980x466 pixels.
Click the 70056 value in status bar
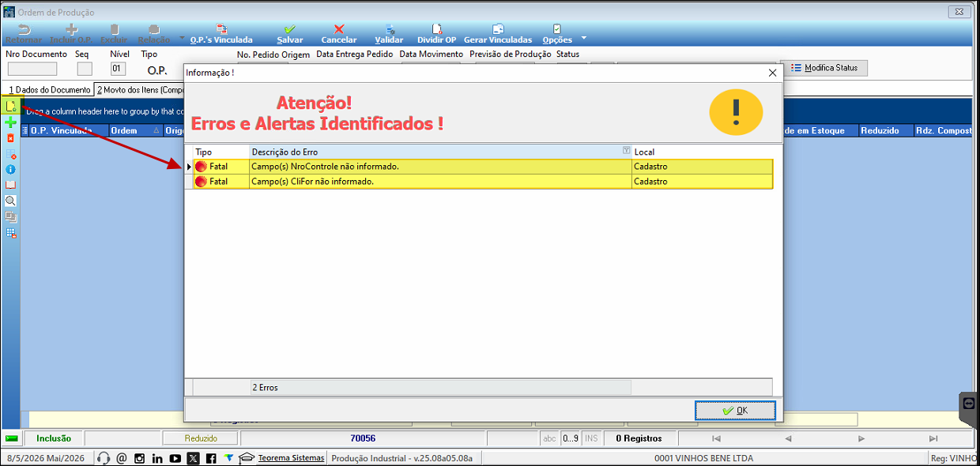pyautogui.click(x=363, y=438)
